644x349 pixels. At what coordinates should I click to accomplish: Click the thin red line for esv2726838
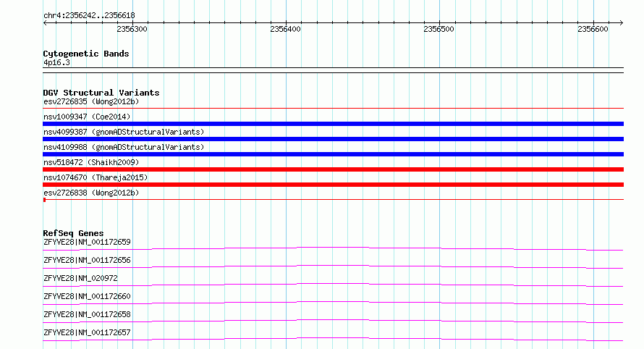(x=333, y=200)
